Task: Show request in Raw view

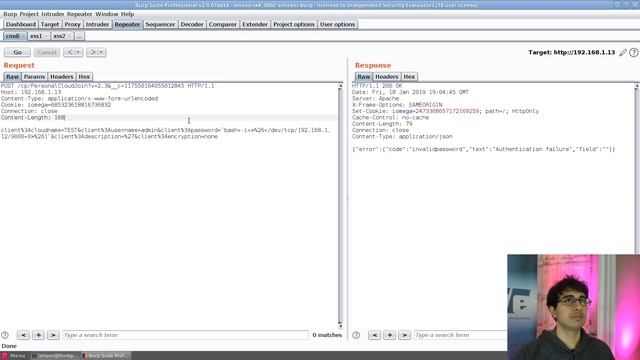Action: [x=12, y=77]
